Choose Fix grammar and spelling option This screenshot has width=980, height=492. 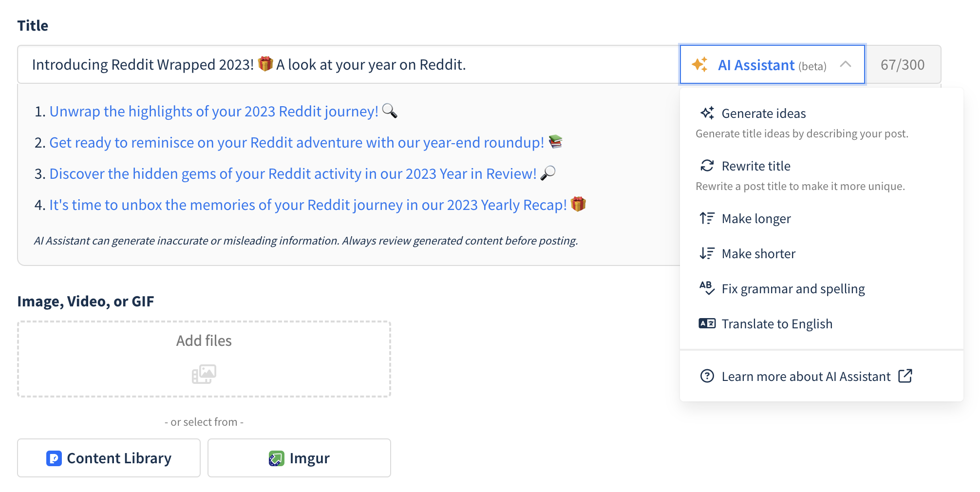point(793,289)
